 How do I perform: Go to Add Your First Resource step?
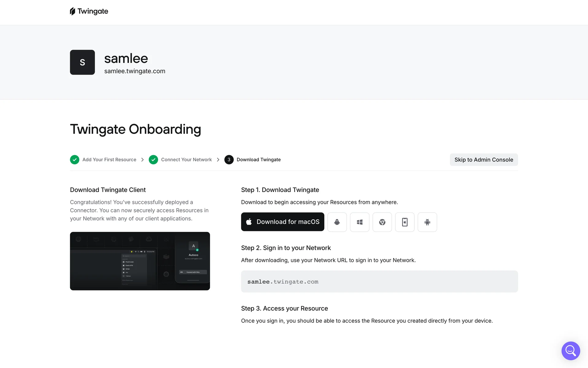pyautogui.click(x=109, y=159)
